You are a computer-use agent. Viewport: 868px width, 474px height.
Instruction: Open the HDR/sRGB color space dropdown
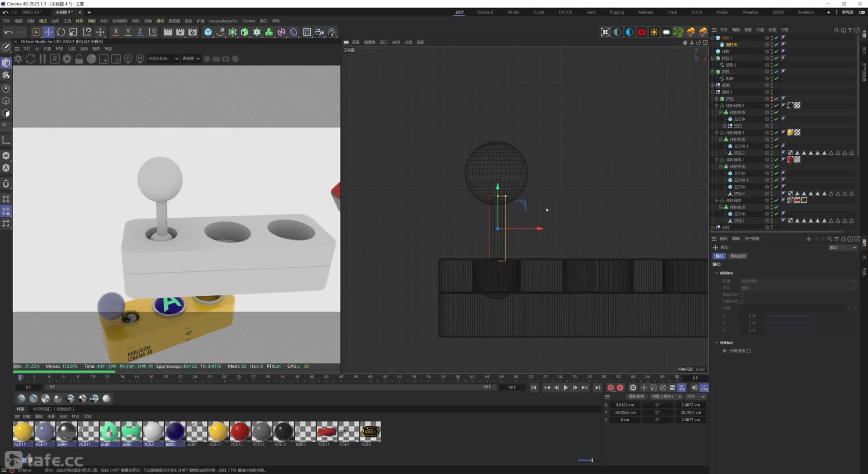click(163, 58)
